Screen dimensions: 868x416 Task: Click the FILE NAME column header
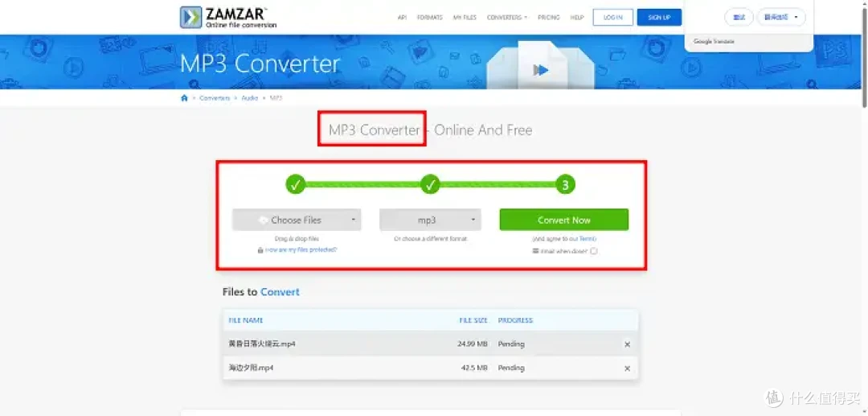coord(246,320)
